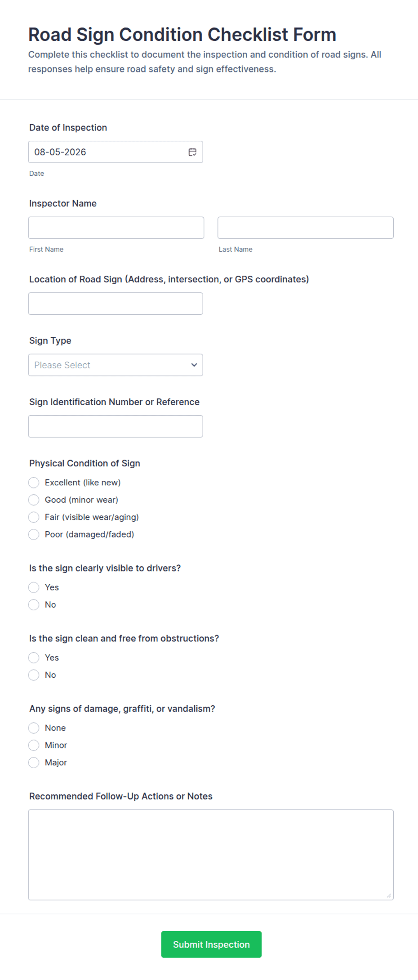
Task: Open the calendar picker icon
Action: [192, 152]
